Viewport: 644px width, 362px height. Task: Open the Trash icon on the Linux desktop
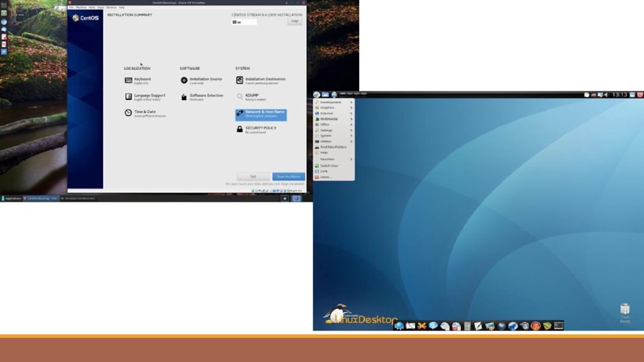pyautogui.click(x=625, y=313)
